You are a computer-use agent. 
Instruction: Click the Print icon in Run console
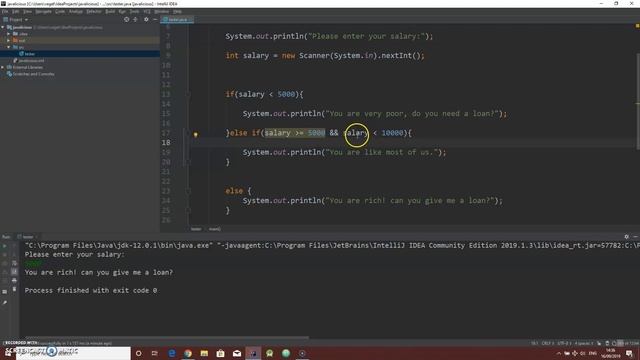pos(14,280)
